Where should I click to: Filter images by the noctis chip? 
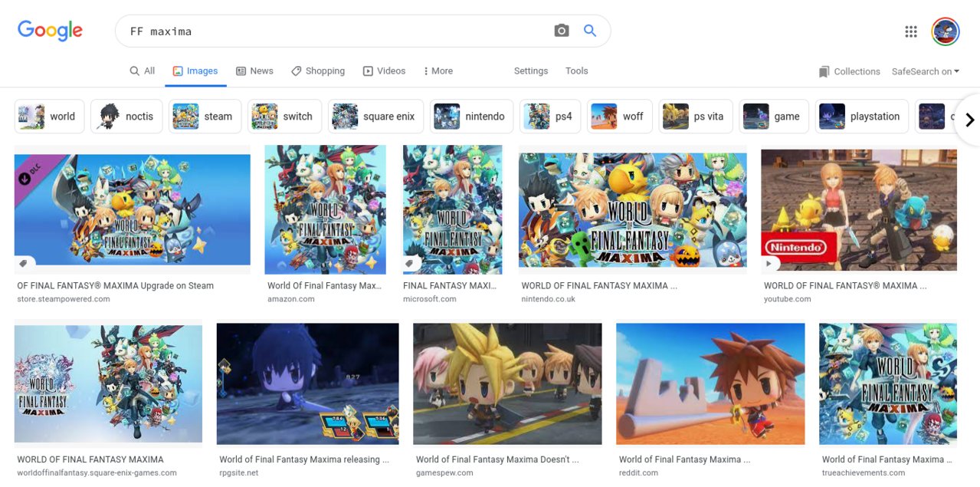[126, 117]
